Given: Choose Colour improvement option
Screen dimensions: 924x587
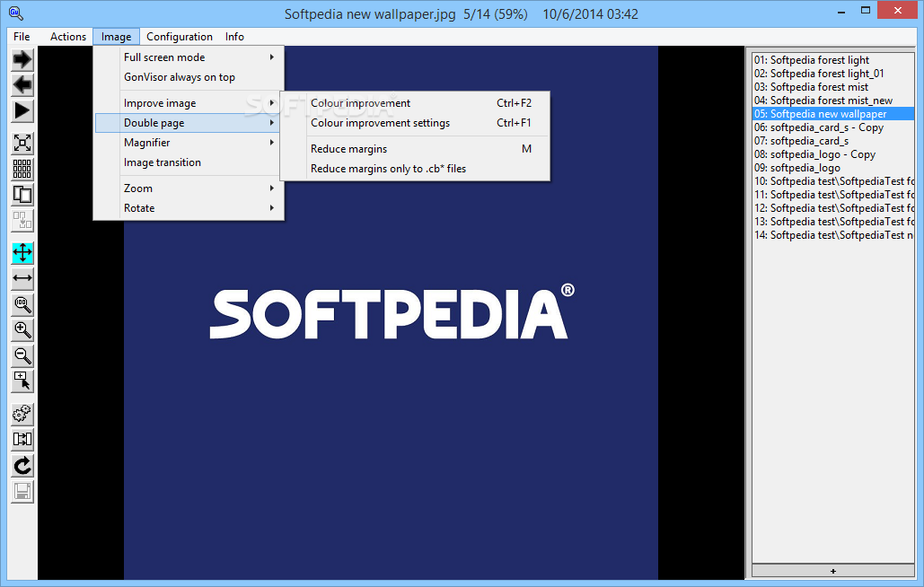Looking at the screenshot, I should [x=415, y=103].
